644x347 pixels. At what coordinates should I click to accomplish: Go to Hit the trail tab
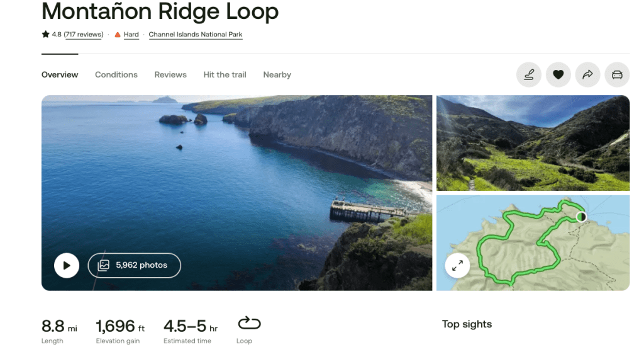[225, 74]
